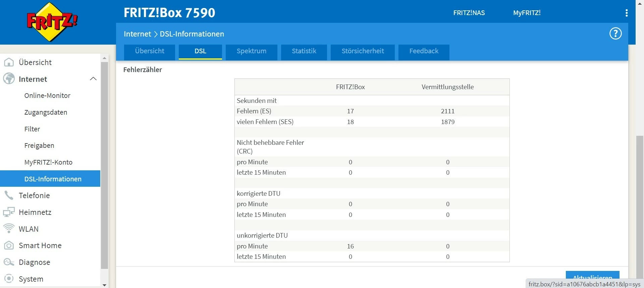
Task: Click the Vermittlungsstelle SES value 1879
Action: click(448, 122)
